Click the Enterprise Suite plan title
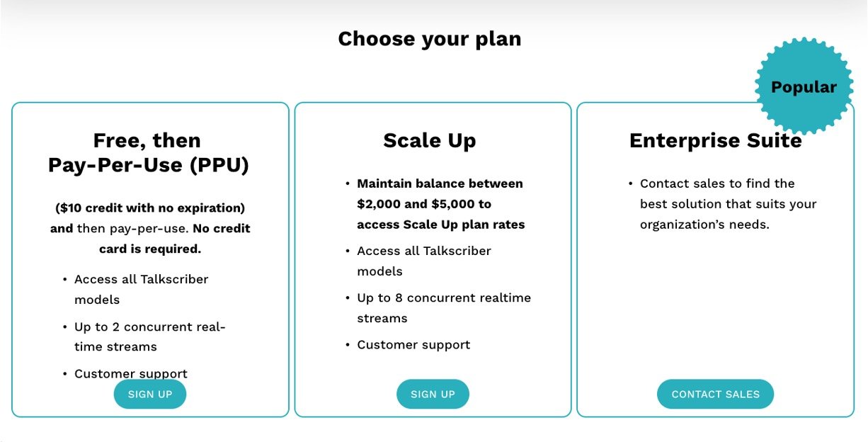 pos(715,140)
